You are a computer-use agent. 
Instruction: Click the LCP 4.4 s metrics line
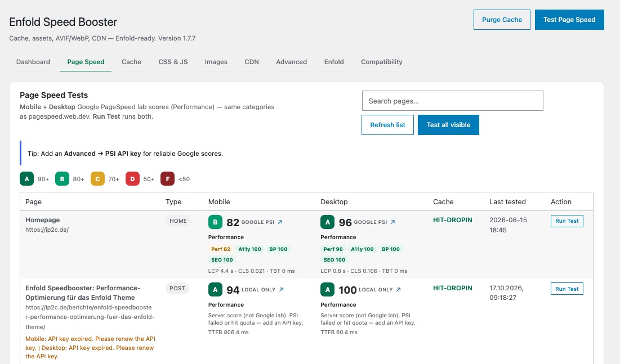point(252,271)
